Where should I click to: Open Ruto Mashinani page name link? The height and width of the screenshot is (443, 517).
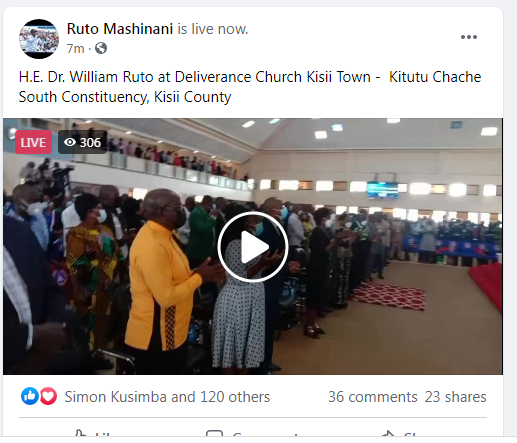coord(120,29)
